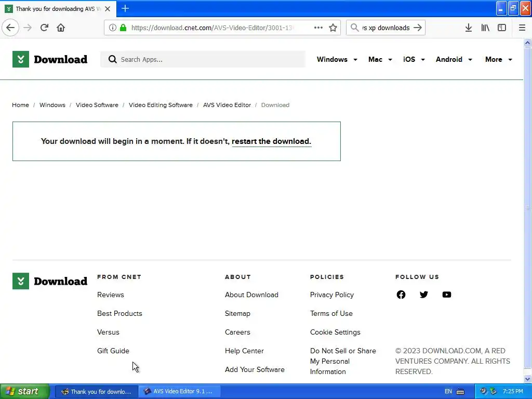532x399 pixels.
Task: Click the browser search box text
Action: 386,28
